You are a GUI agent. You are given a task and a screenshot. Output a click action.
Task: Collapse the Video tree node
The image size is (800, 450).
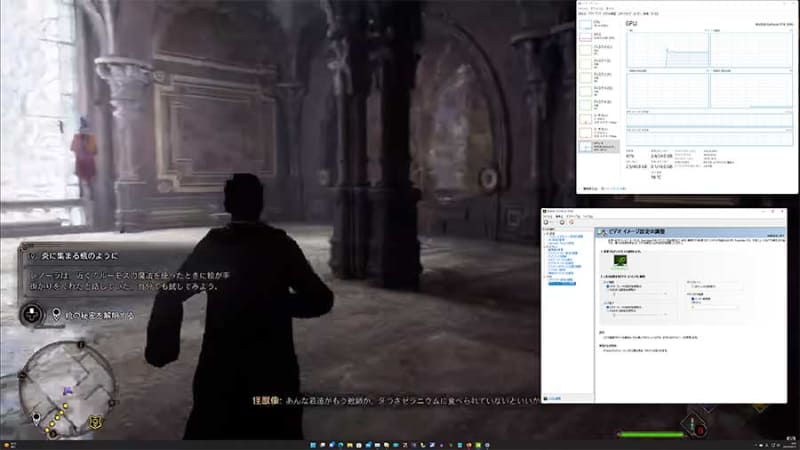(544, 277)
